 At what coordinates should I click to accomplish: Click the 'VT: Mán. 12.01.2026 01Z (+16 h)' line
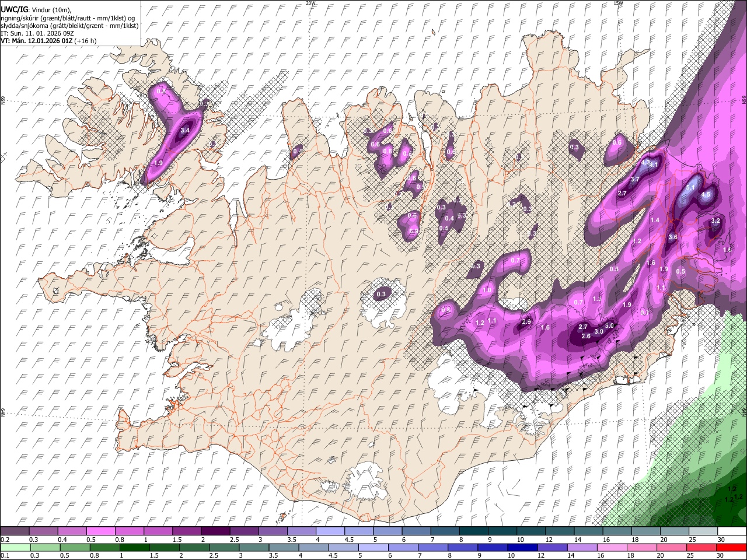pos(48,41)
